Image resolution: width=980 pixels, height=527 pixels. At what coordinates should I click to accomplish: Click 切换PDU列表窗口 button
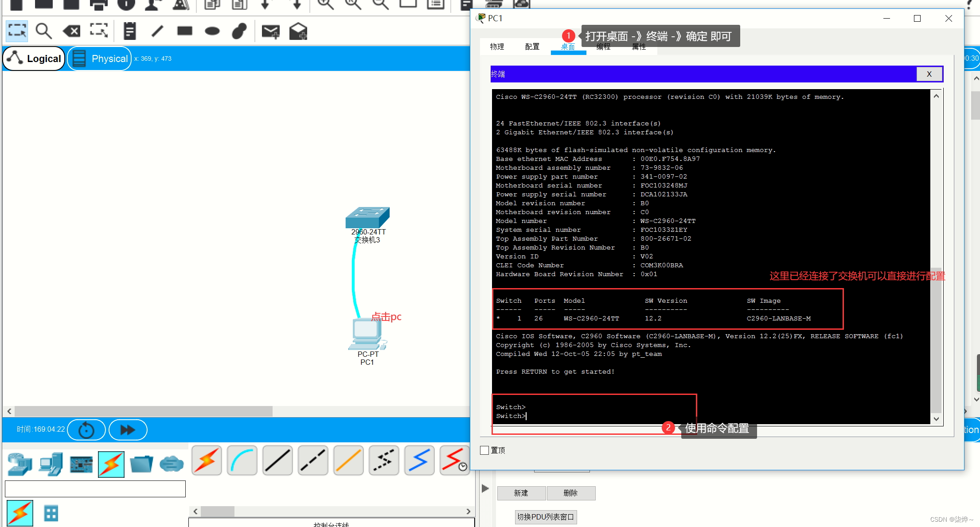pyautogui.click(x=546, y=517)
